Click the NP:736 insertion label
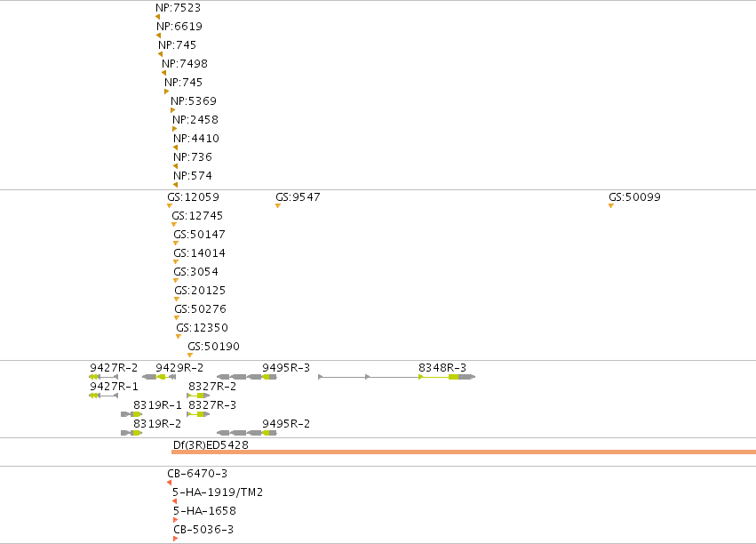Image resolution: width=756 pixels, height=544 pixels. 193,157
